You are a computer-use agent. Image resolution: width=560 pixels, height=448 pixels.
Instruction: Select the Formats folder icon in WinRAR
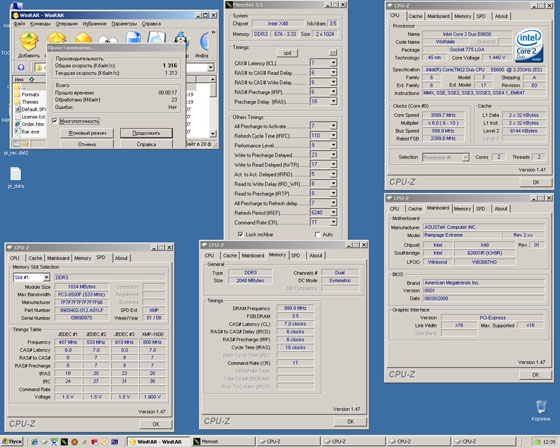click(x=18, y=94)
